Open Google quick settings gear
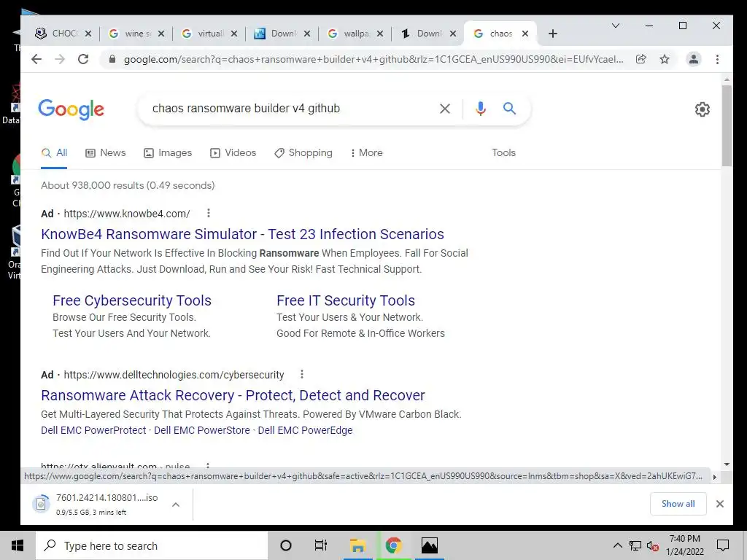 point(703,109)
